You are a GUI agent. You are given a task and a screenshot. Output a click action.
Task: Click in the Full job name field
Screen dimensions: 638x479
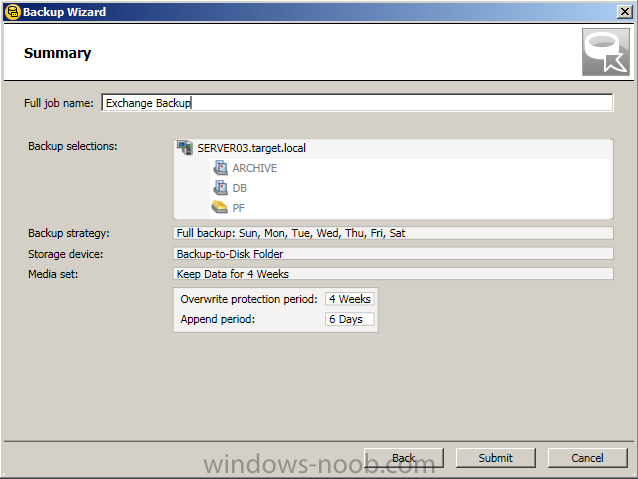pos(357,103)
